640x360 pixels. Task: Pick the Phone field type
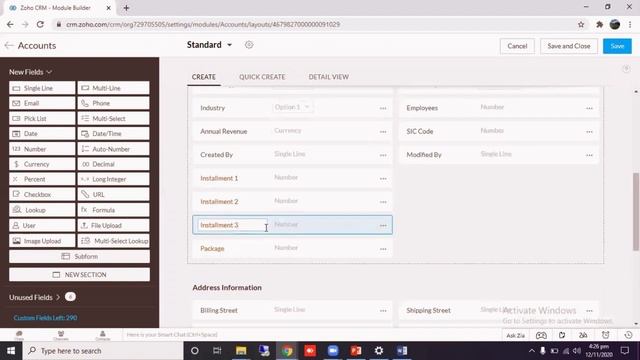113,103
